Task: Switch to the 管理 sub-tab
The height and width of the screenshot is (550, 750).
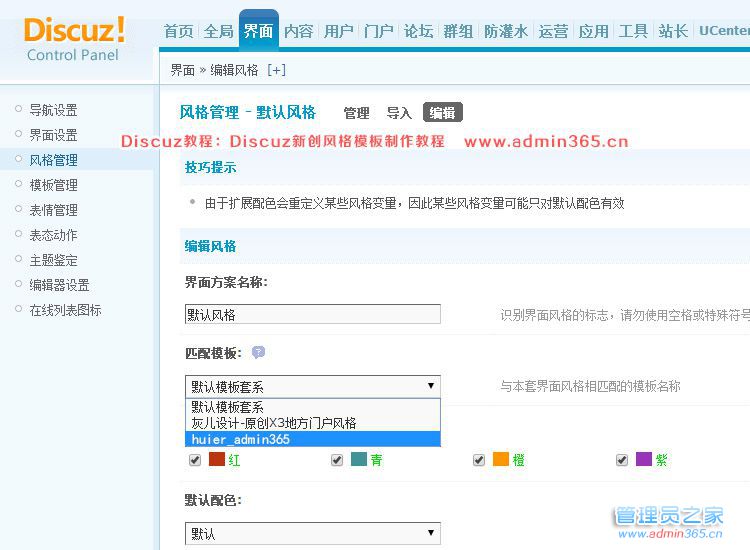Action: coord(356,113)
